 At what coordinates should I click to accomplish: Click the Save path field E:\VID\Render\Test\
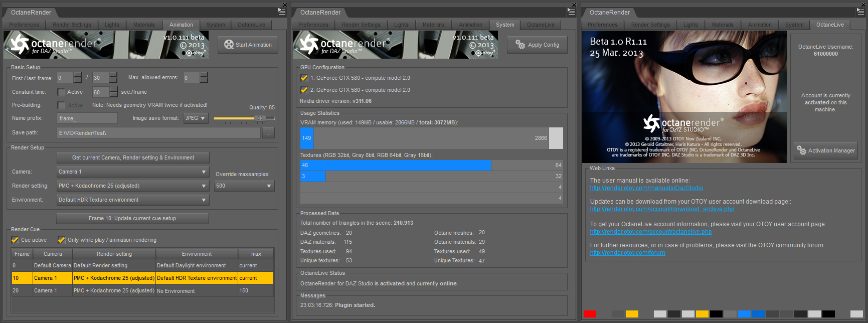pos(159,133)
